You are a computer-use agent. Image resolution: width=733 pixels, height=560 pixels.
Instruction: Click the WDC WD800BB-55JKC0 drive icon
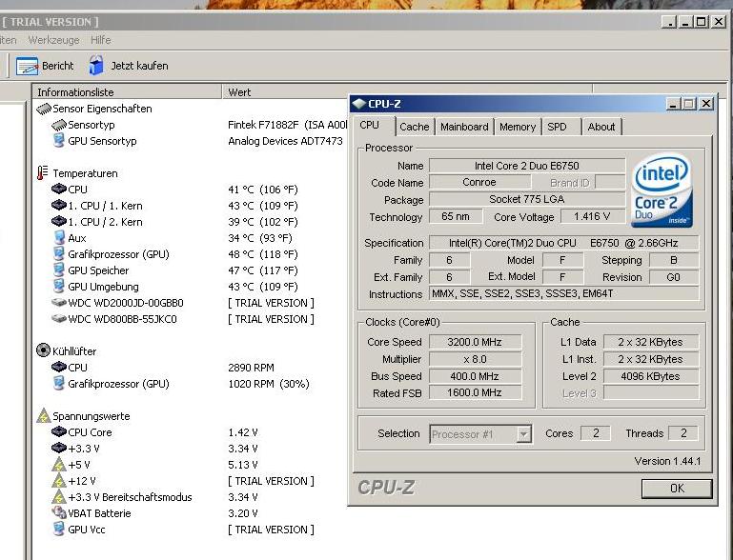(x=59, y=318)
